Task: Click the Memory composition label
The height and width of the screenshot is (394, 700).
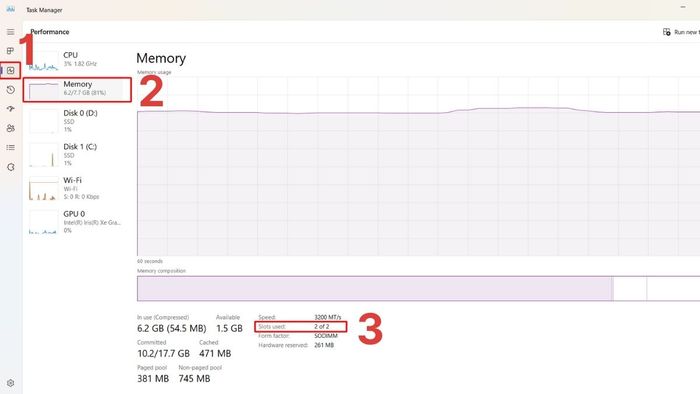Action: [x=161, y=271]
